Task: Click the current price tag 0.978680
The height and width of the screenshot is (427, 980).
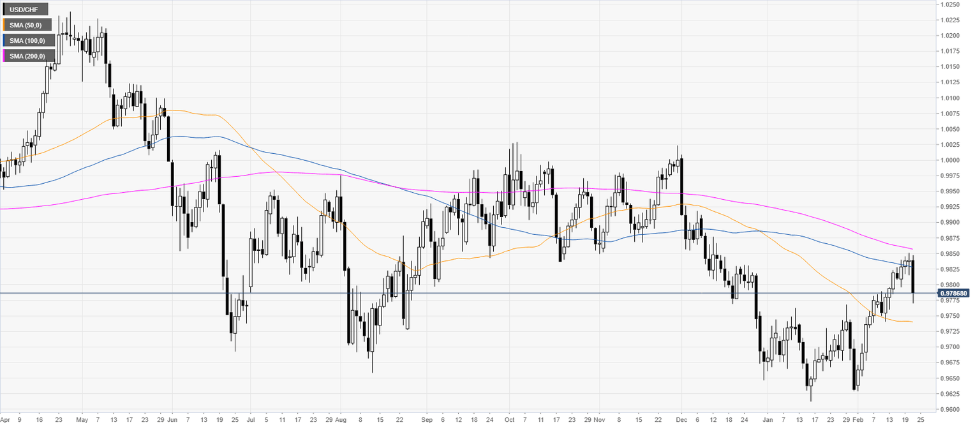Action: (x=953, y=293)
